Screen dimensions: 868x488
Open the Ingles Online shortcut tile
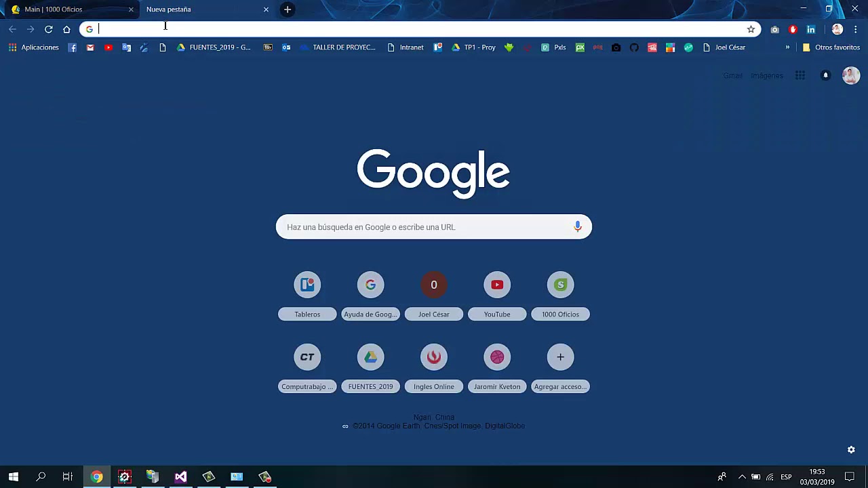click(434, 368)
